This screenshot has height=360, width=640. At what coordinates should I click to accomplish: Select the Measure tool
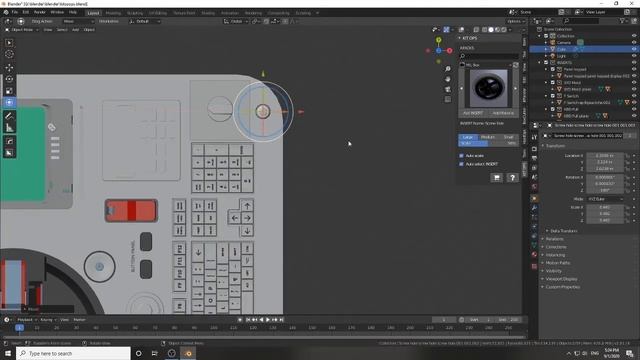[9, 128]
